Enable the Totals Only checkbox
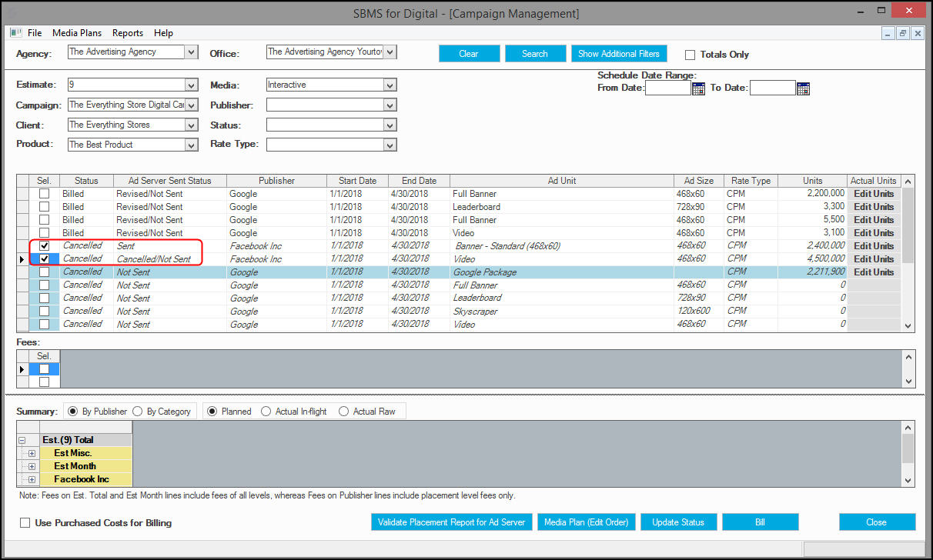The image size is (933, 560). [x=690, y=55]
